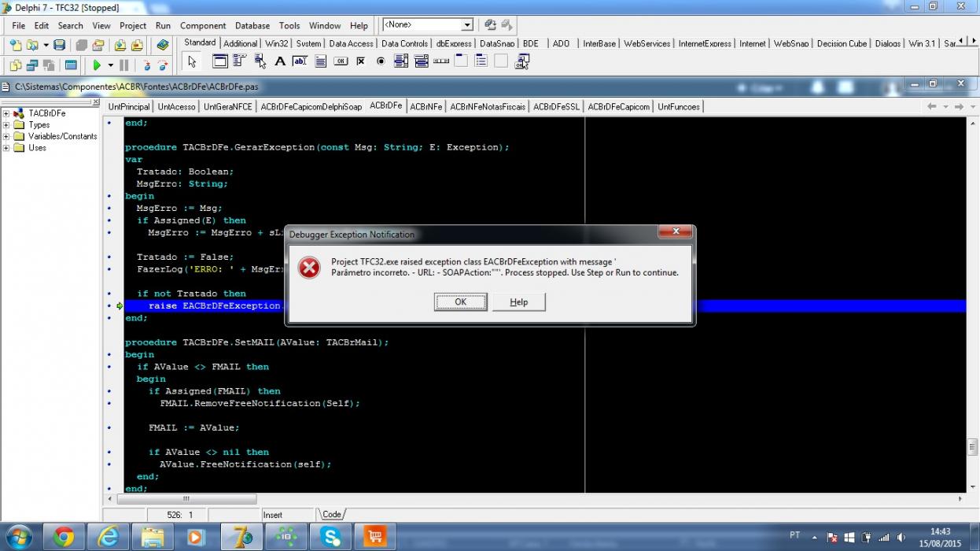This screenshot has height=551, width=980.
Task: Pick the ComboBox component icon
Action: 421,61
